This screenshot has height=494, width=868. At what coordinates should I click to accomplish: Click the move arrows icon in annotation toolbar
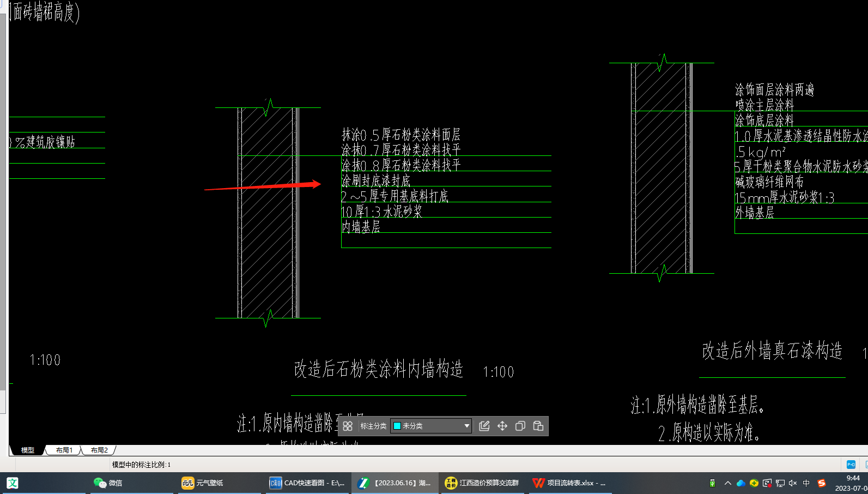pyautogui.click(x=502, y=426)
